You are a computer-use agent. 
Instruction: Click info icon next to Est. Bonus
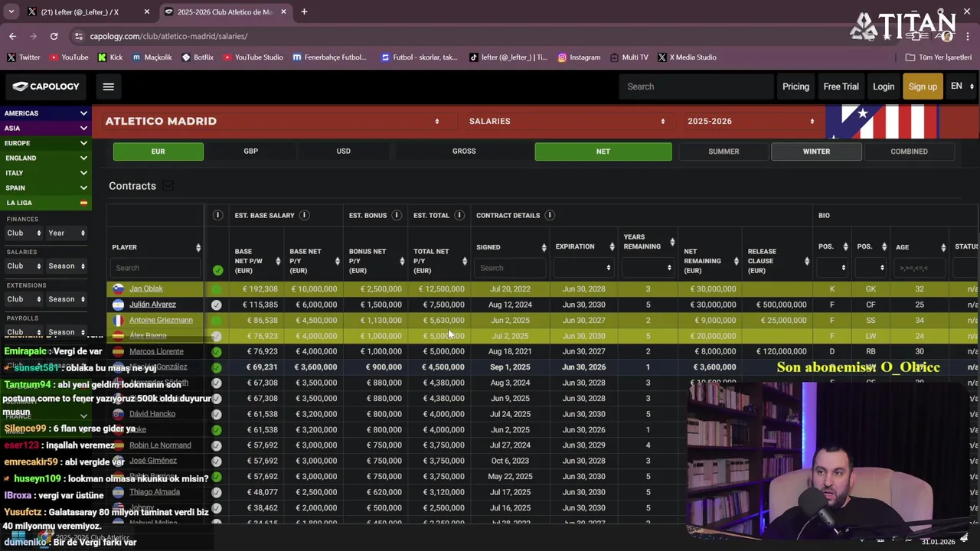pos(396,215)
